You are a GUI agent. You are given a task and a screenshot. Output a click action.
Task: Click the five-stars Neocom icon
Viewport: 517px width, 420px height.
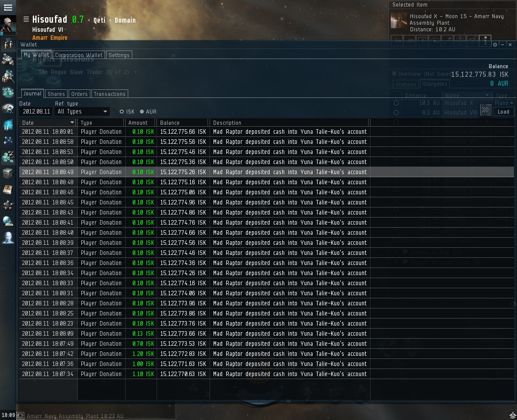[x=8, y=205]
